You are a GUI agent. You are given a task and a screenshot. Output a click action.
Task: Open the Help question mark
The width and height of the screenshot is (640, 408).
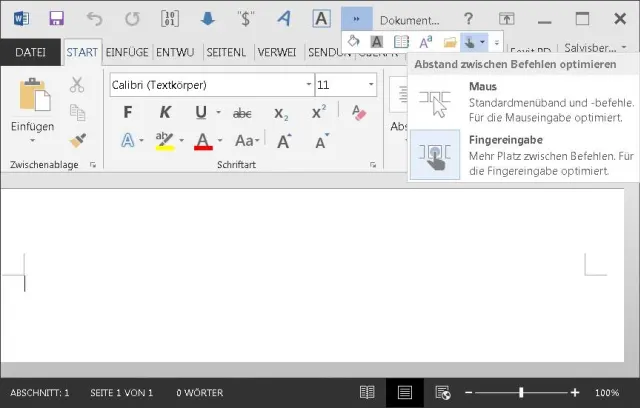tap(469, 19)
